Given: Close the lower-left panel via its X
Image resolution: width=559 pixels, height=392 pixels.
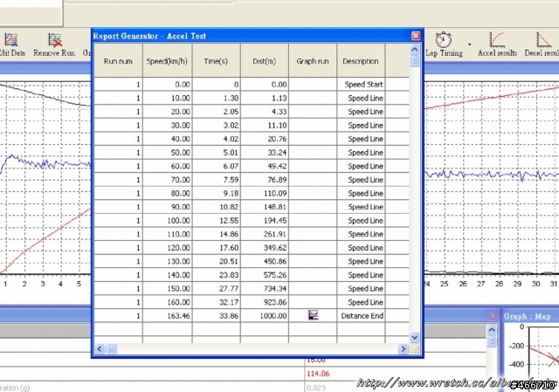Looking at the screenshot, I should click(x=493, y=316).
